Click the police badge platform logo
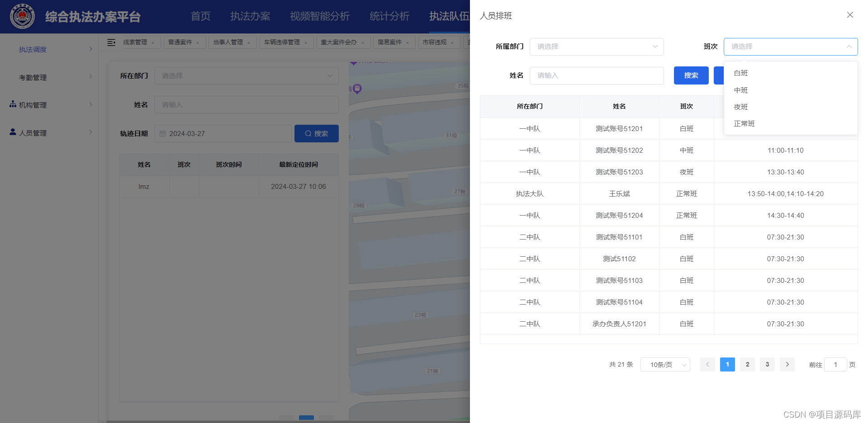 tap(22, 16)
